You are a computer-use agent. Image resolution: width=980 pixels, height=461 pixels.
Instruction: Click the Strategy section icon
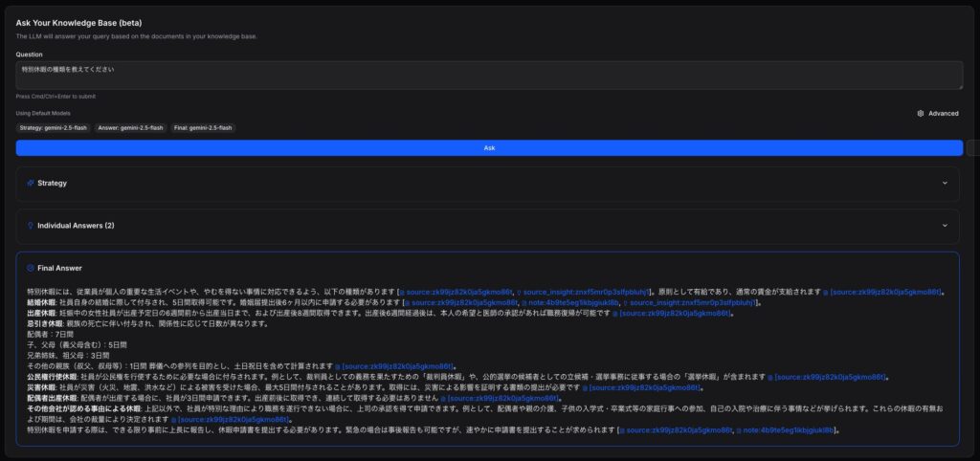31,182
